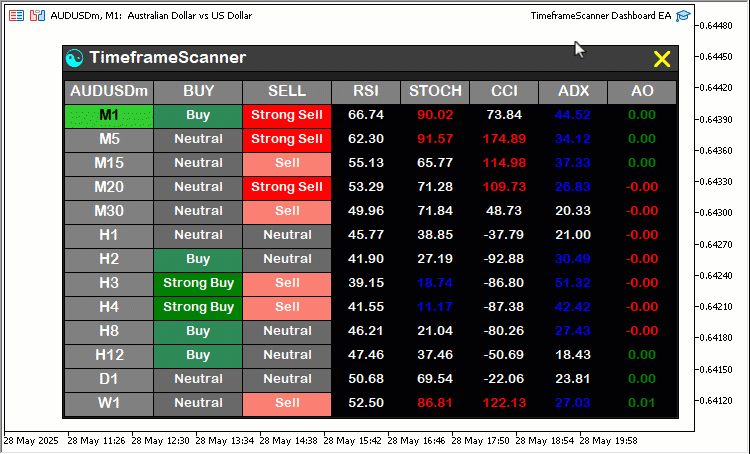Screen dimensions: 750x454
Task: Click RSI value 66.74
Action: click(366, 115)
